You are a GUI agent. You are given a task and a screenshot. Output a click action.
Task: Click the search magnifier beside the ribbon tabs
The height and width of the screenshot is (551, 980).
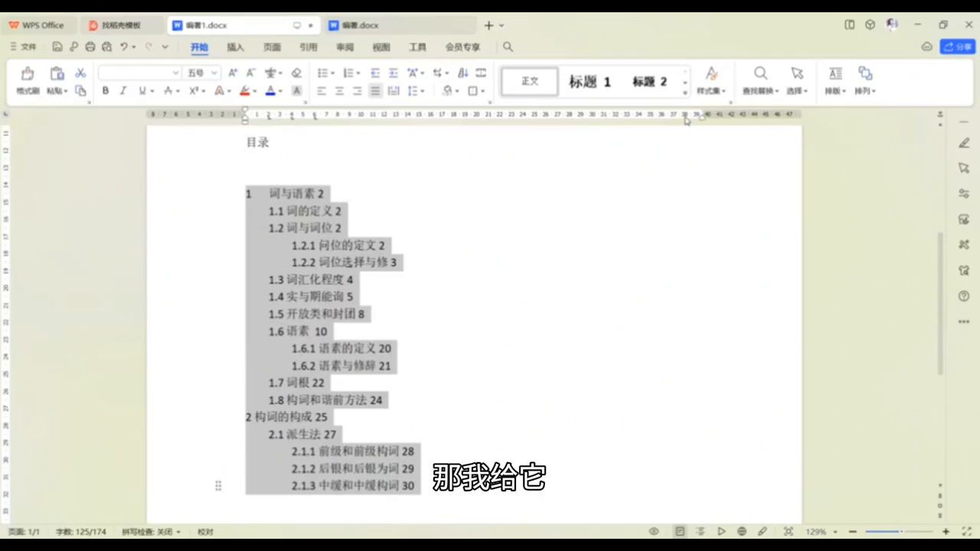[508, 47]
